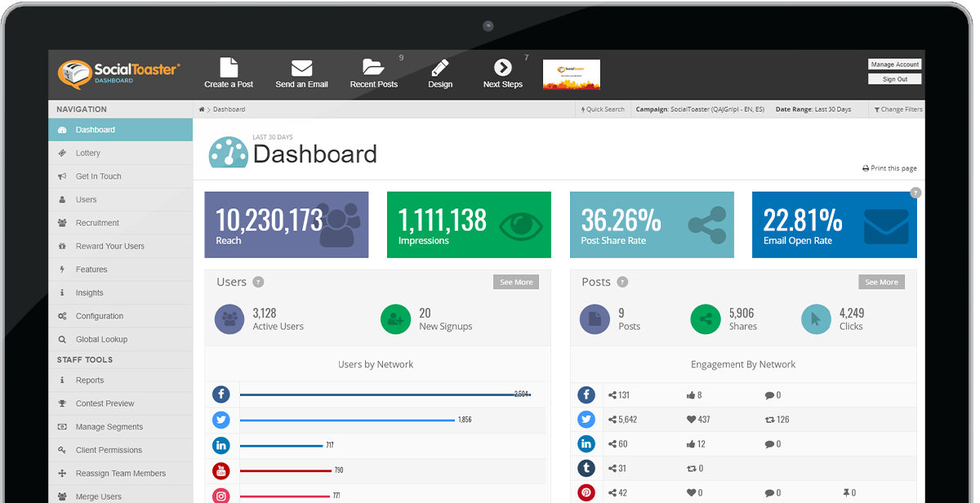The image size is (980, 503).
Task: Click the Twitter icon in Engagement By Network
Action: click(x=586, y=420)
